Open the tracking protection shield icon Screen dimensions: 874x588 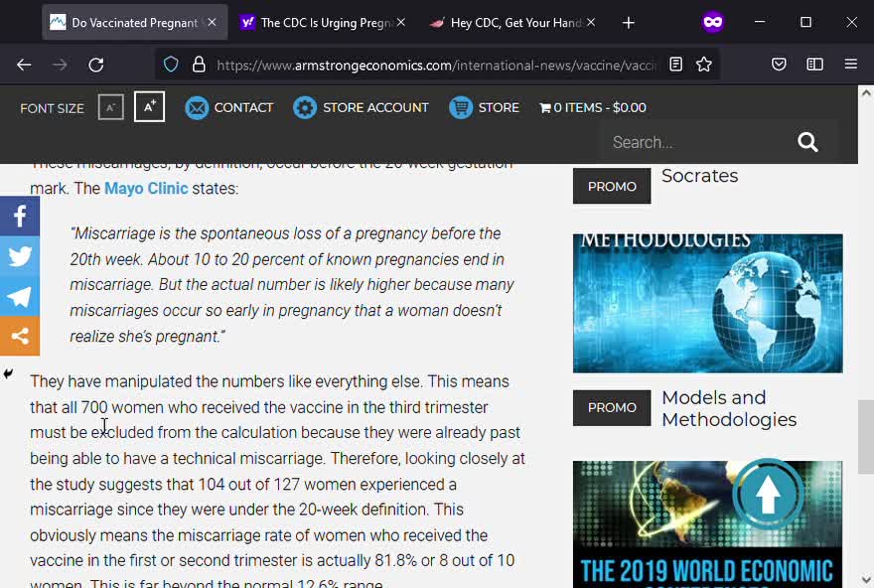click(x=171, y=65)
